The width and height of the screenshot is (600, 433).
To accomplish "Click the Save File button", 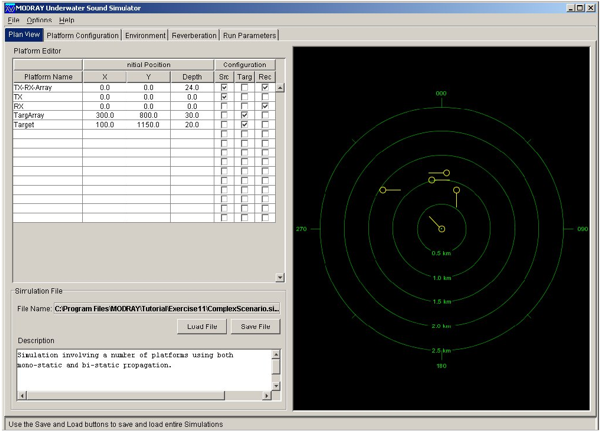I will (x=256, y=327).
